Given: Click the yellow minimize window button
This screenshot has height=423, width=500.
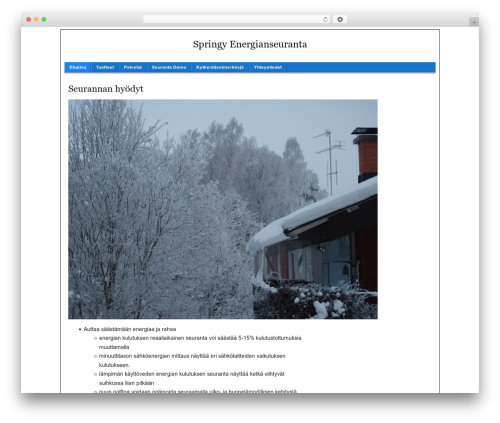Looking at the screenshot, I should pyautogui.click(x=36, y=19).
